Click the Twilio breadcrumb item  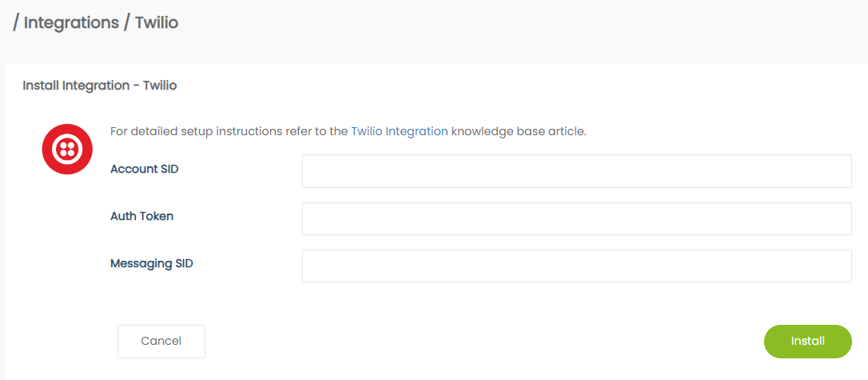pos(156,22)
